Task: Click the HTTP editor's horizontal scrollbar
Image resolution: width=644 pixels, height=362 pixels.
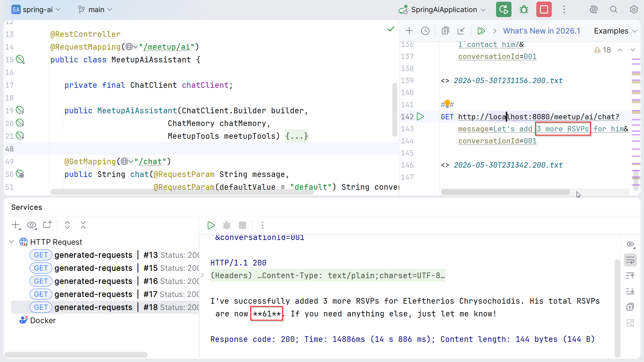Action: coord(505,192)
